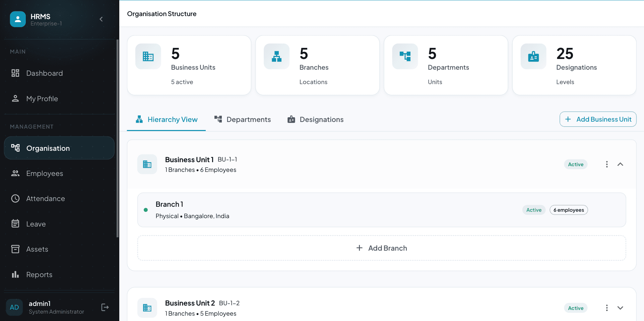The height and width of the screenshot is (321, 644).
Task: Open Reports section
Action: tap(59, 274)
